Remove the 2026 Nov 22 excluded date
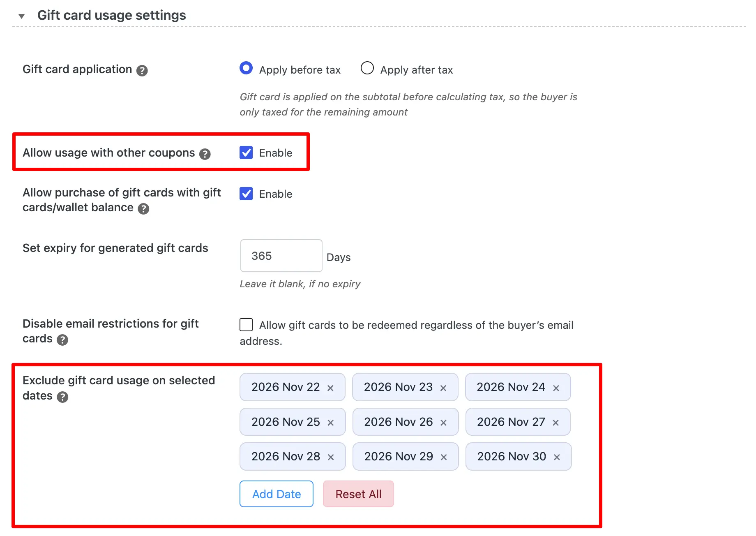The image size is (756, 536). pos(330,388)
